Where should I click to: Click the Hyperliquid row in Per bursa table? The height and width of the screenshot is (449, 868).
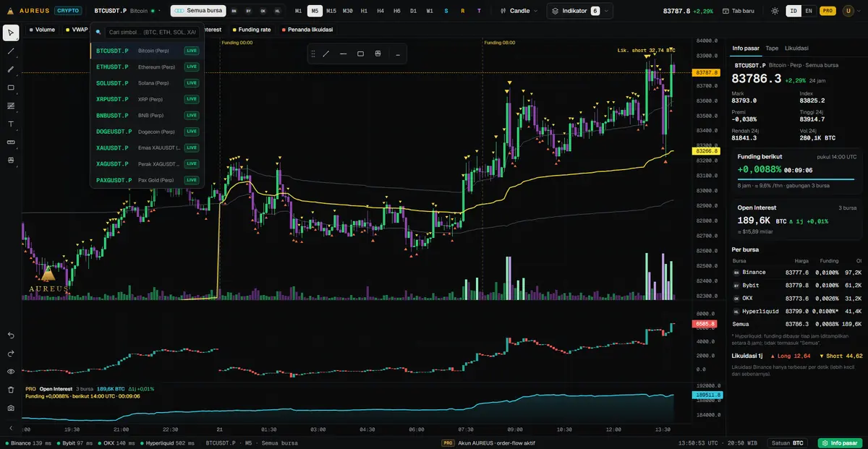796,311
